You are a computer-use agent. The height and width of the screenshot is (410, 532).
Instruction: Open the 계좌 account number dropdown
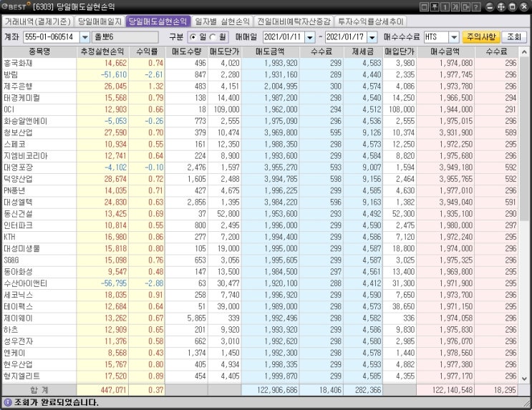(x=84, y=37)
